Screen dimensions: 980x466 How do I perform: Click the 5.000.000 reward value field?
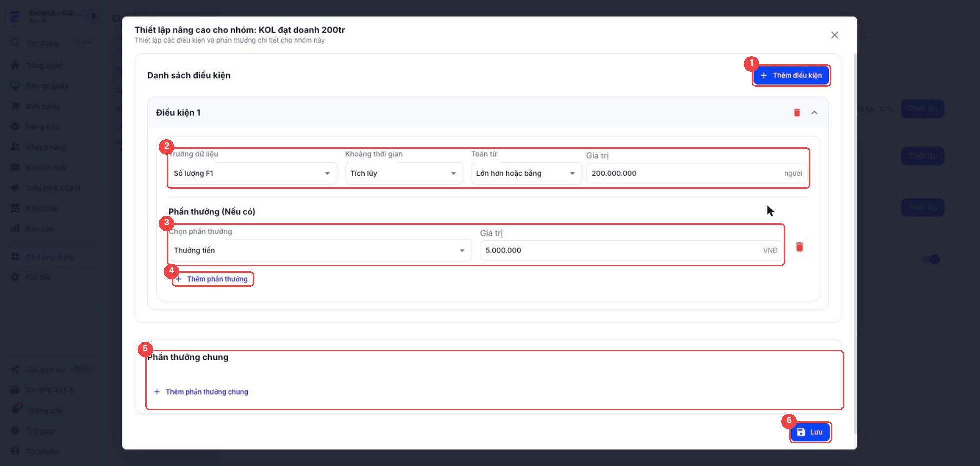631,250
